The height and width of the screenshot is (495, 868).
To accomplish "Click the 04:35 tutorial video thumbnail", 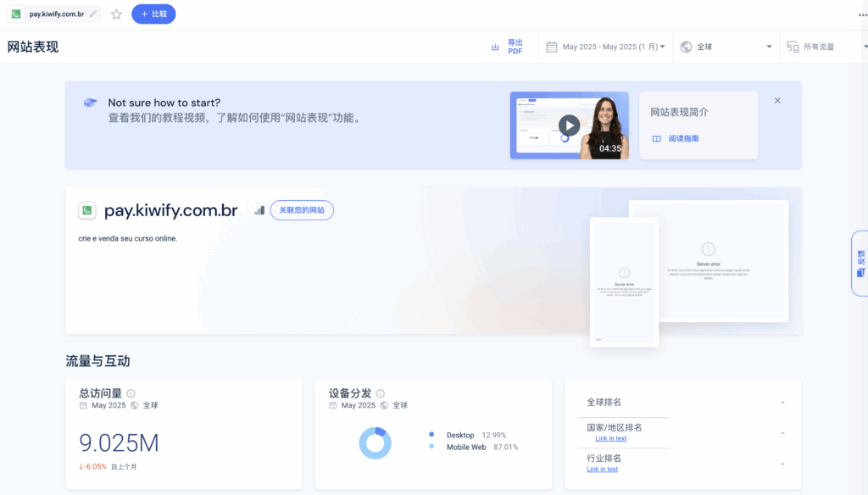I will [569, 125].
